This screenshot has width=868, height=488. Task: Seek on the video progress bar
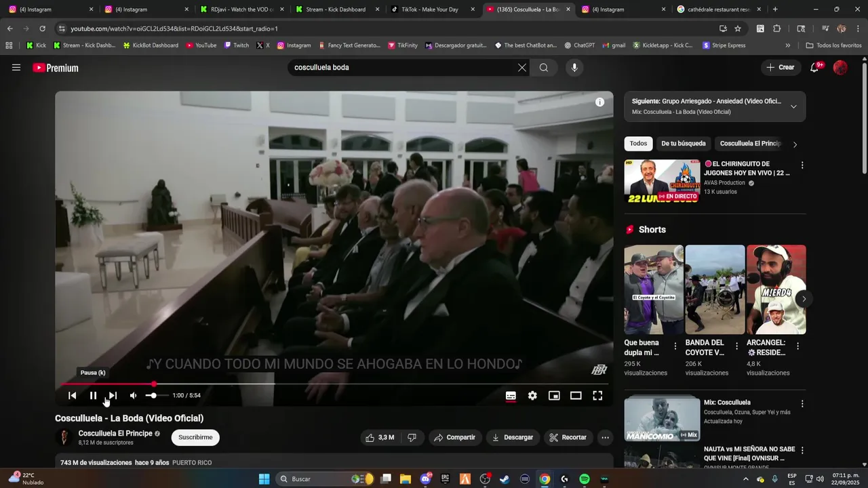tap(334, 384)
